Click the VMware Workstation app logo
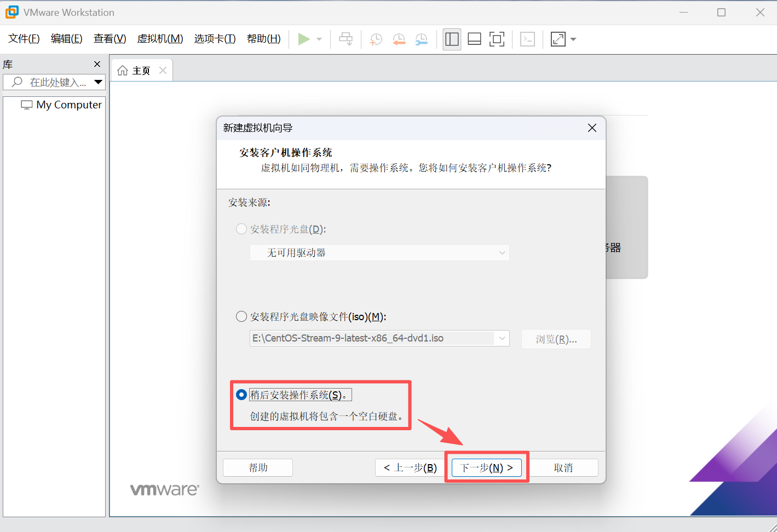This screenshot has width=777, height=532. click(11, 12)
